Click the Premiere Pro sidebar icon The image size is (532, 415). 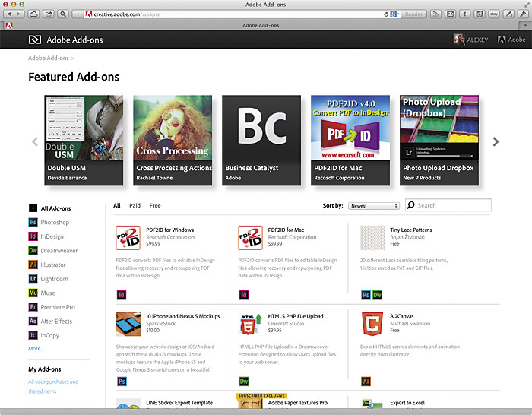33,307
